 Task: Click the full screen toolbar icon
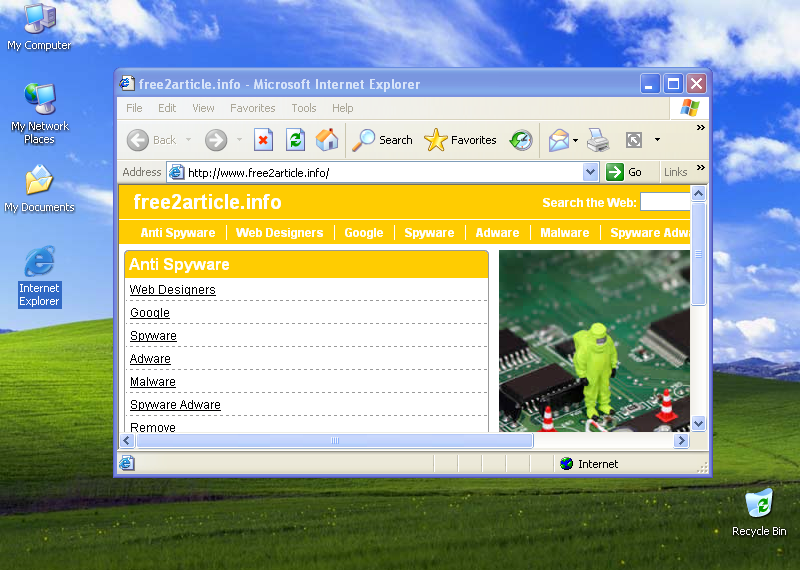(x=634, y=140)
